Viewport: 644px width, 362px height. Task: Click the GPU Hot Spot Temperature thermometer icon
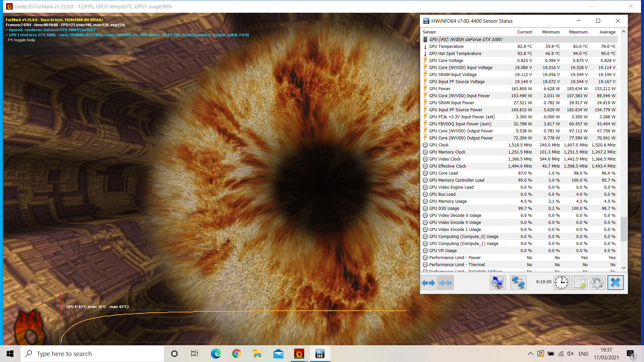pyautogui.click(x=425, y=54)
